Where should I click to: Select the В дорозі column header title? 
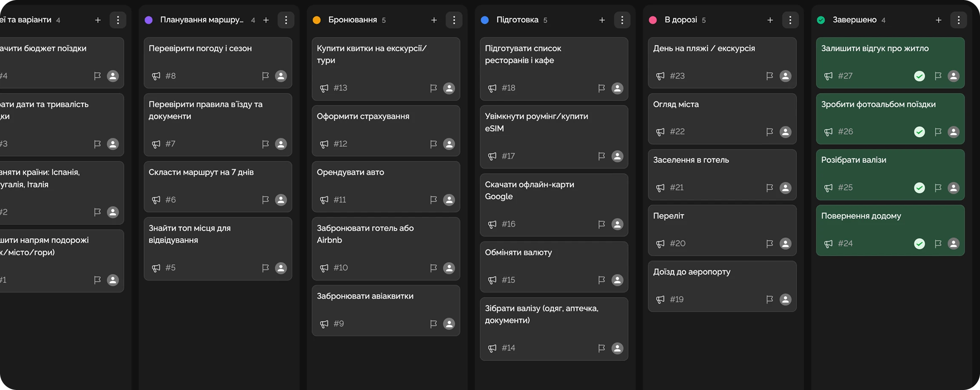pyautogui.click(x=681, y=20)
